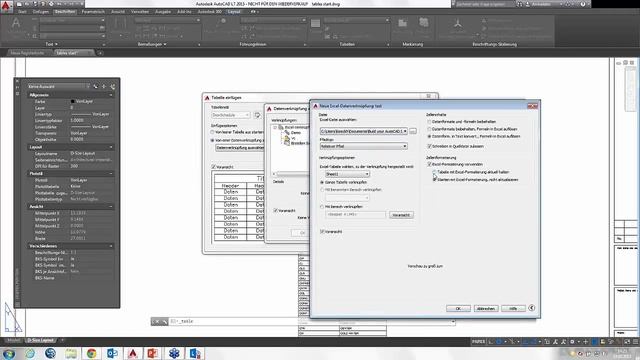Collapse the Plotstil section in Properties
The image size is (640, 360).
(111, 173)
